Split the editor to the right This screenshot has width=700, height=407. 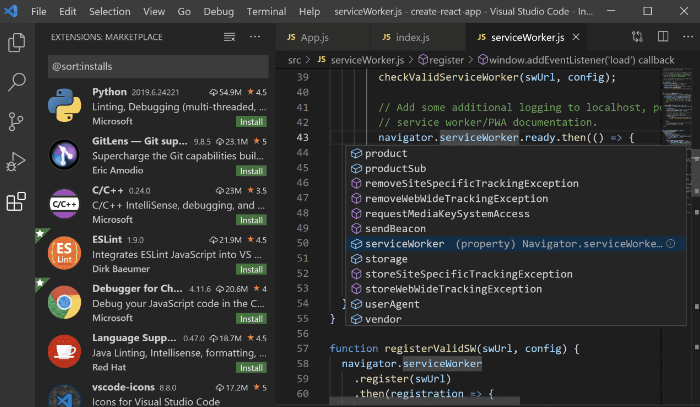tap(663, 37)
